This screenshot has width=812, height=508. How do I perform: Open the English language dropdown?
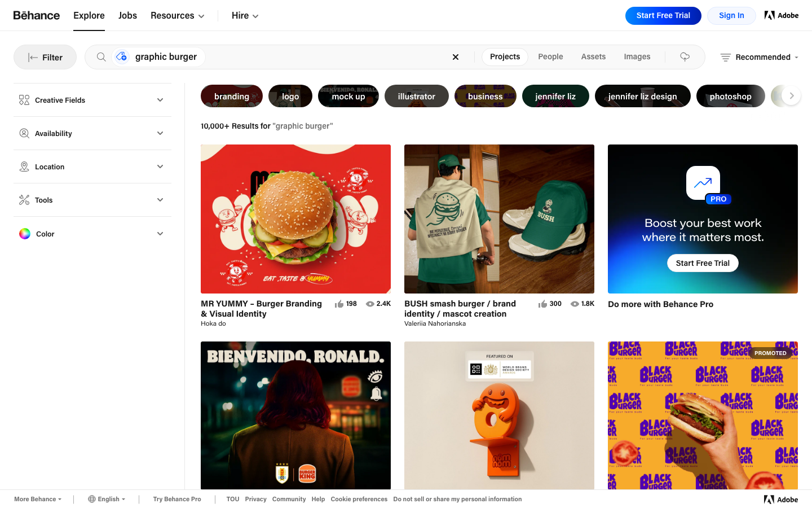point(107,499)
